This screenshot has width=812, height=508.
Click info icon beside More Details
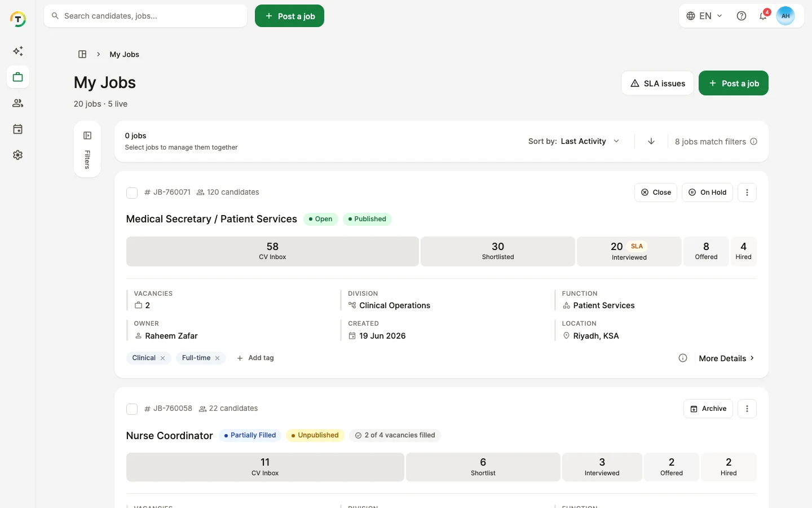click(683, 358)
